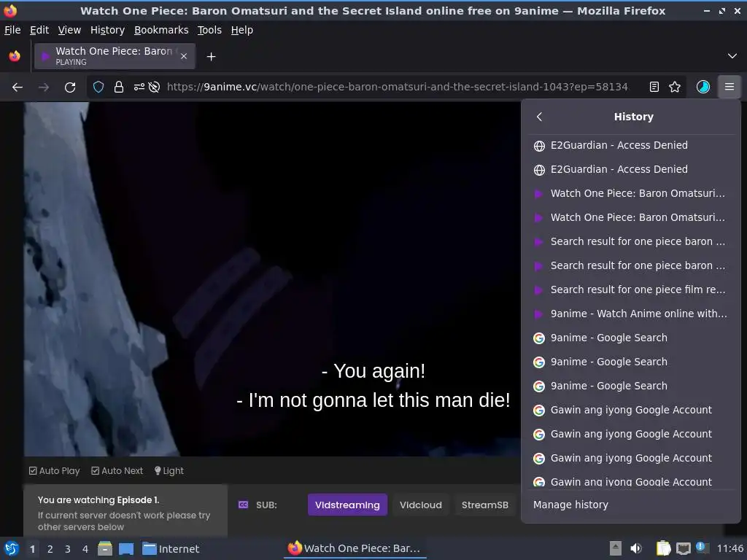Open the first 9anime - Google Search history entry
This screenshot has width=747, height=560.
631,338
